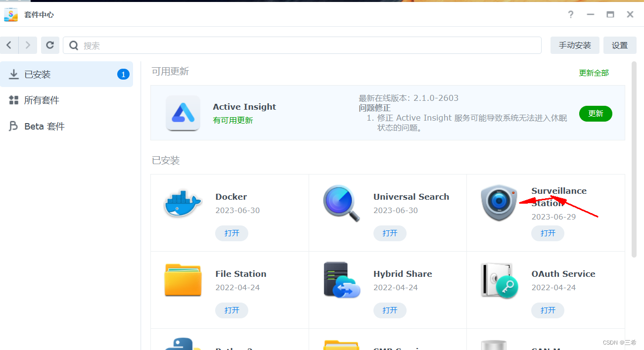The width and height of the screenshot is (644, 350).
Task: Open the help question mark
Action: tap(571, 14)
